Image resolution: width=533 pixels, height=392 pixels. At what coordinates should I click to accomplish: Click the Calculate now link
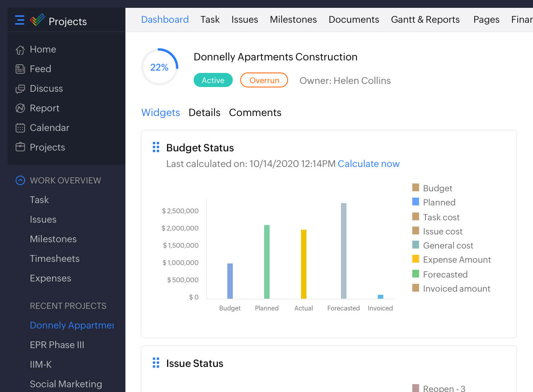tap(368, 164)
